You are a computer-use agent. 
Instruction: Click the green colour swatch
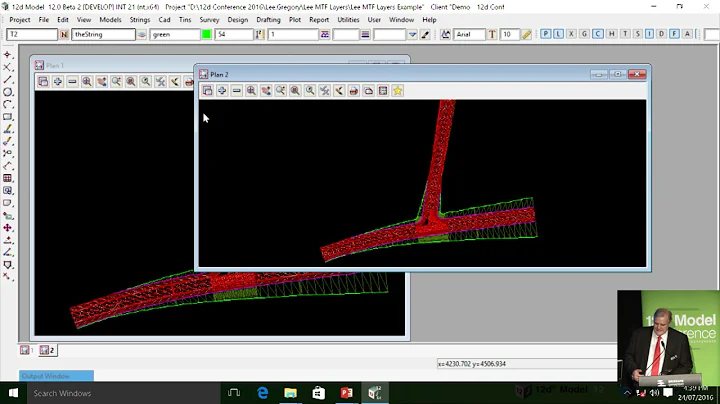click(x=207, y=34)
